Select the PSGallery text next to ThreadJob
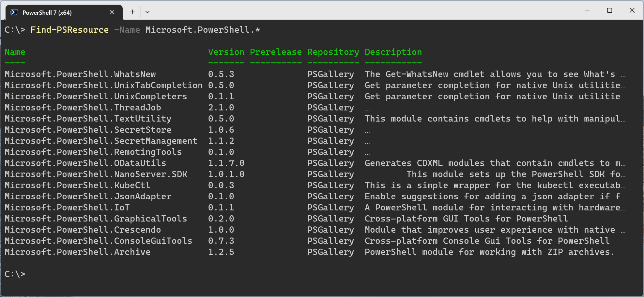 (330, 107)
